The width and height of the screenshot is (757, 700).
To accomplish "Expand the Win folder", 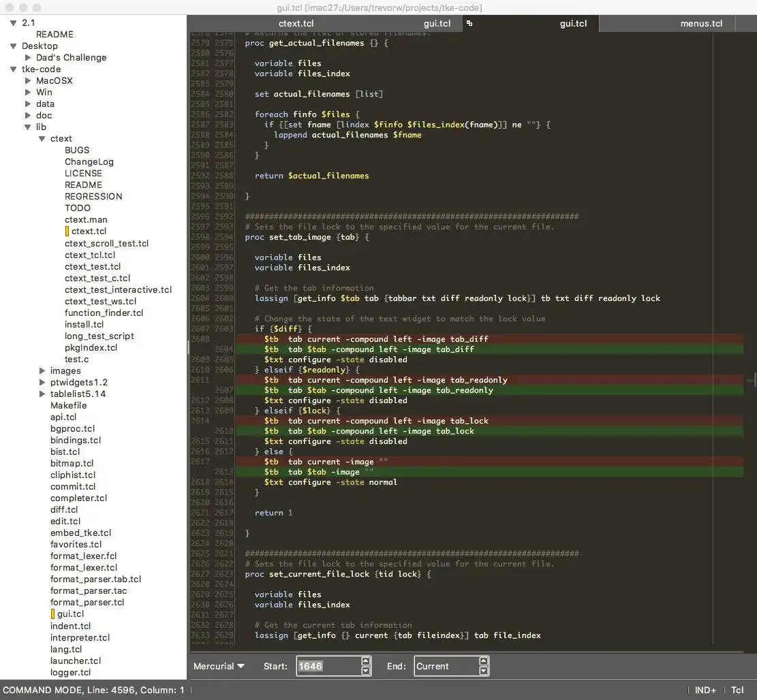I will coord(28,92).
